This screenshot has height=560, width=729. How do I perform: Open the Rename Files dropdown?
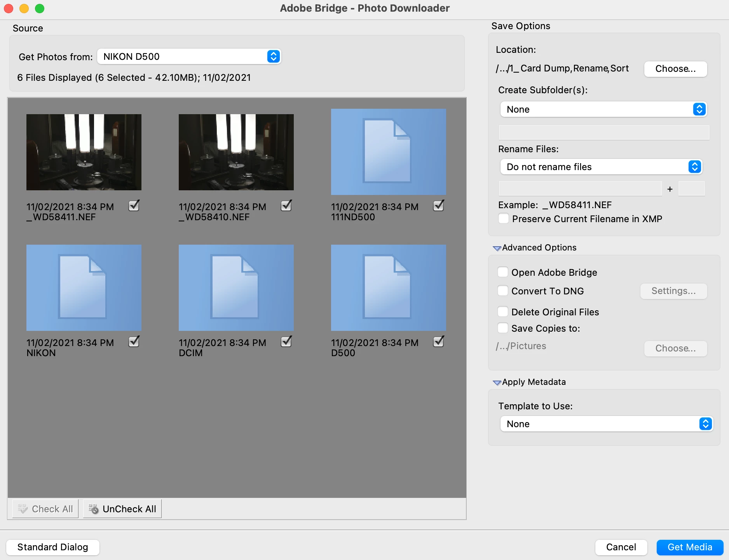pos(601,167)
